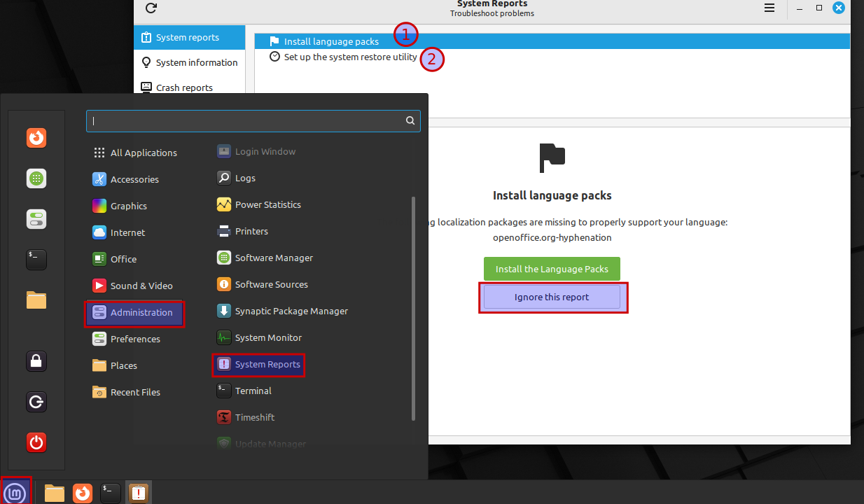The width and height of the screenshot is (864, 504).
Task: Click the lock screen icon in menu sidebar
Action: (36, 361)
